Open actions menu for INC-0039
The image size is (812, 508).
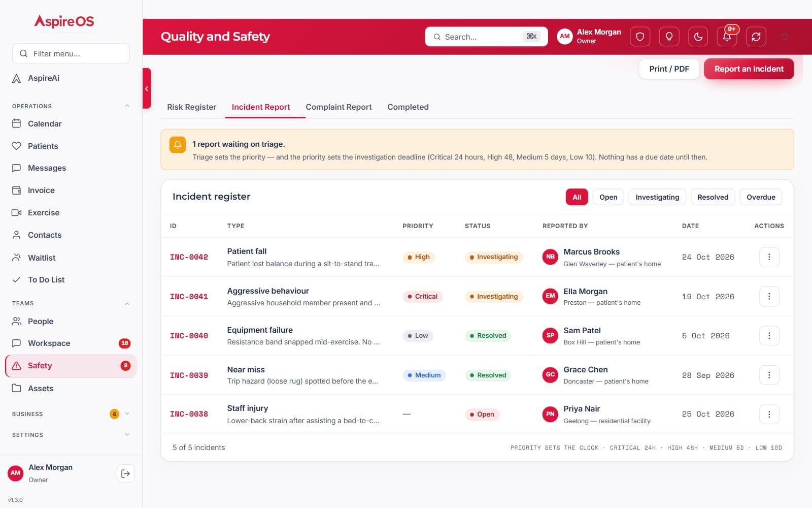pos(769,375)
